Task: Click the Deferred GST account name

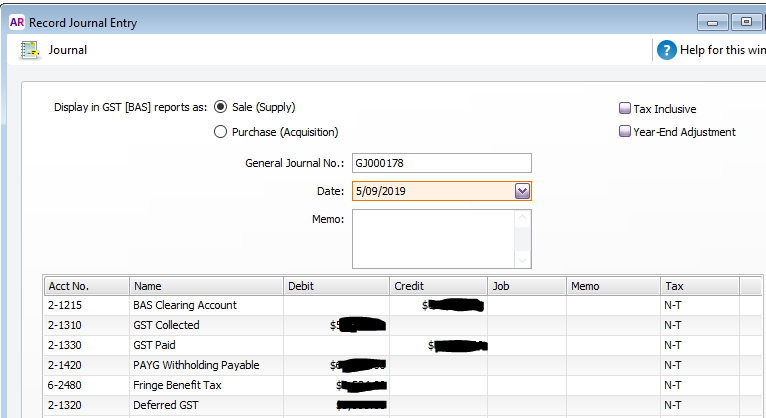Action: click(164, 405)
